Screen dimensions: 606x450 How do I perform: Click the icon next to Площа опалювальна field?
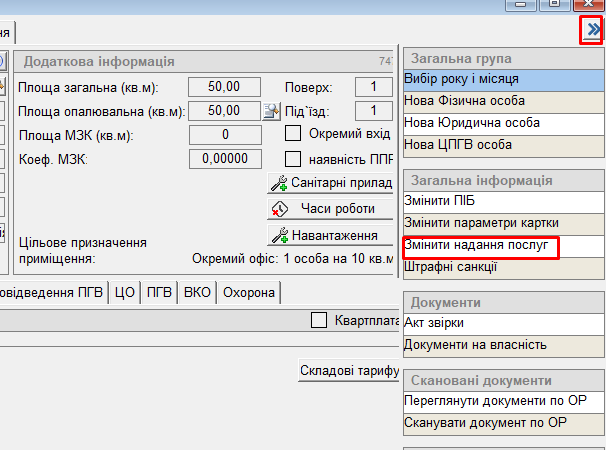pos(270,111)
